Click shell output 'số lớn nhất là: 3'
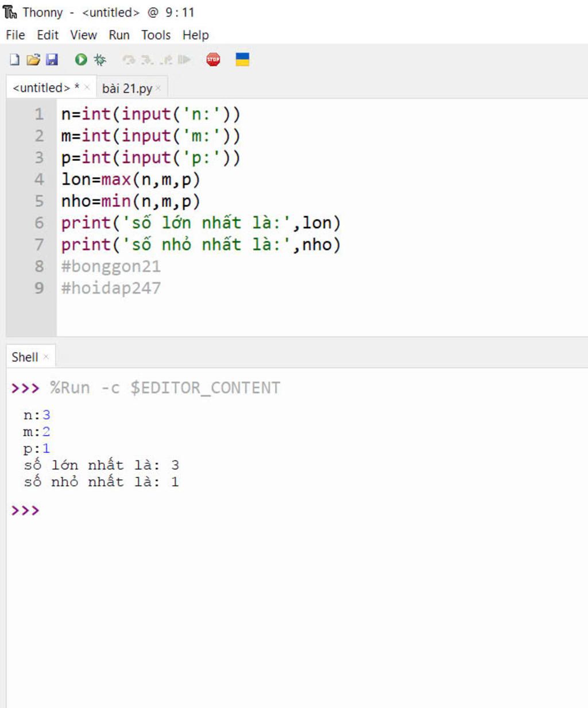Image resolution: width=588 pixels, height=708 pixels. coord(102,465)
